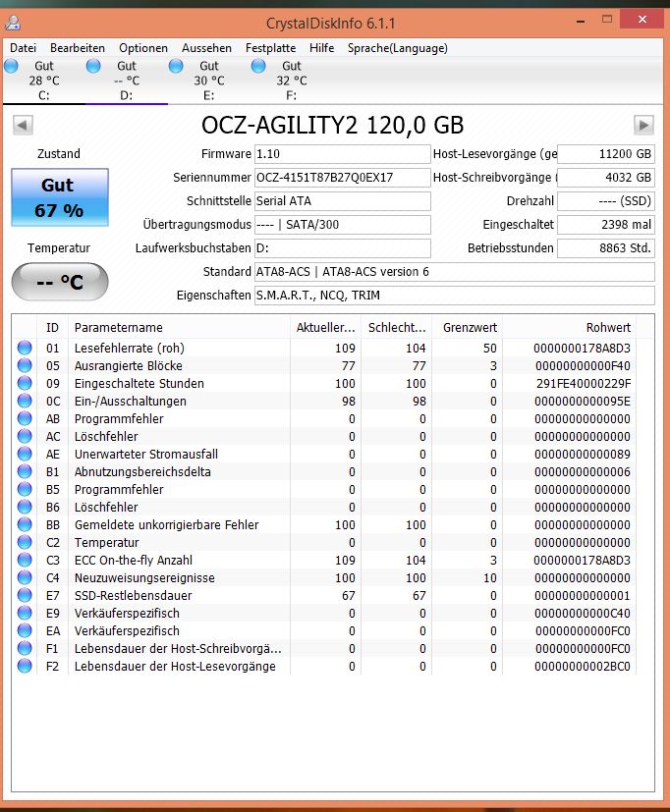Click the Übertragungsmodus field SATA/300
The image size is (670, 812).
click(343, 225)
